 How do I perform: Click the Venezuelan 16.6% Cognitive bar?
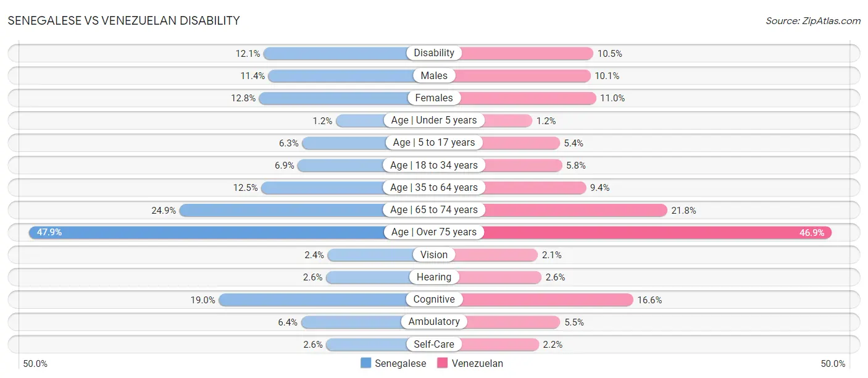(x=548, y=300)
